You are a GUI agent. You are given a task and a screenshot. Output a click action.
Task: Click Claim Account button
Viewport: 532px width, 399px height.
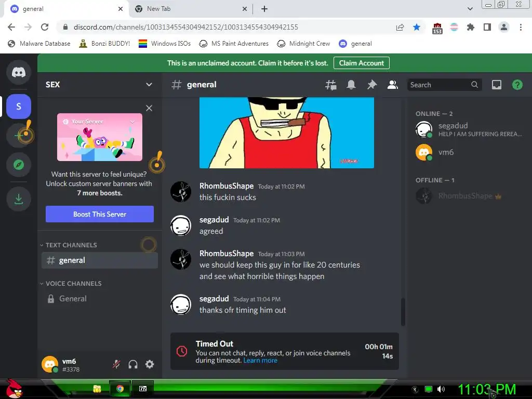362,63
